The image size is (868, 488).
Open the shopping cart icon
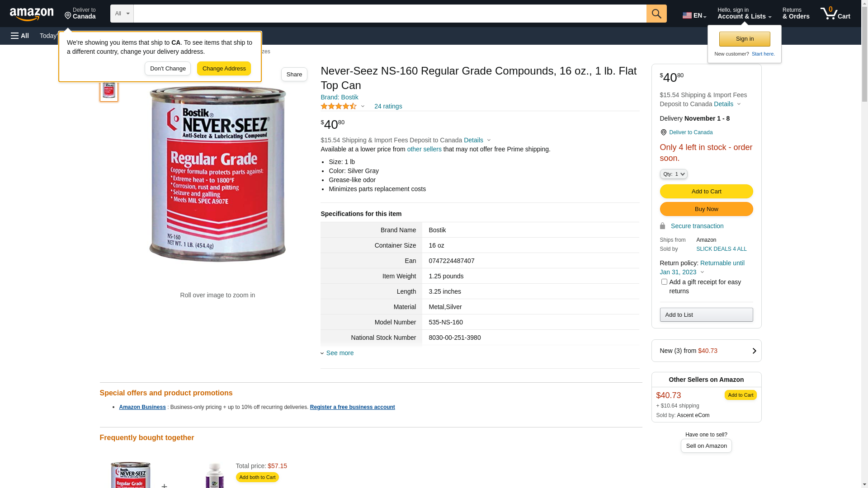tap(835, 14)
